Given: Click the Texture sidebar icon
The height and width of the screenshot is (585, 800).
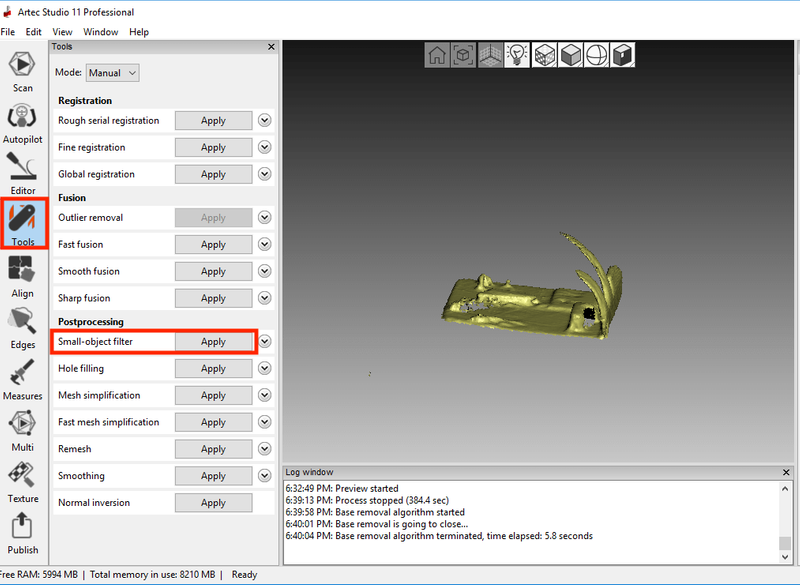Looking at the screenshot, I should (x=22, y=482).
